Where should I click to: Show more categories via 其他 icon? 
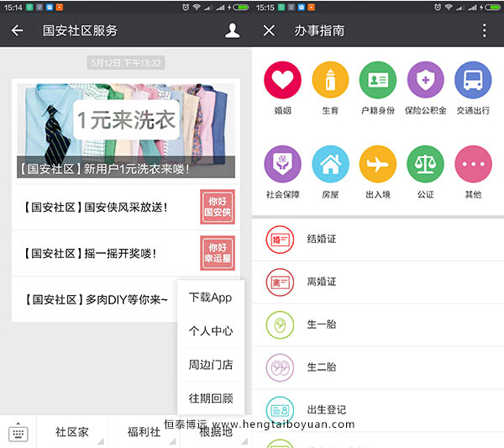pos(473,164)
